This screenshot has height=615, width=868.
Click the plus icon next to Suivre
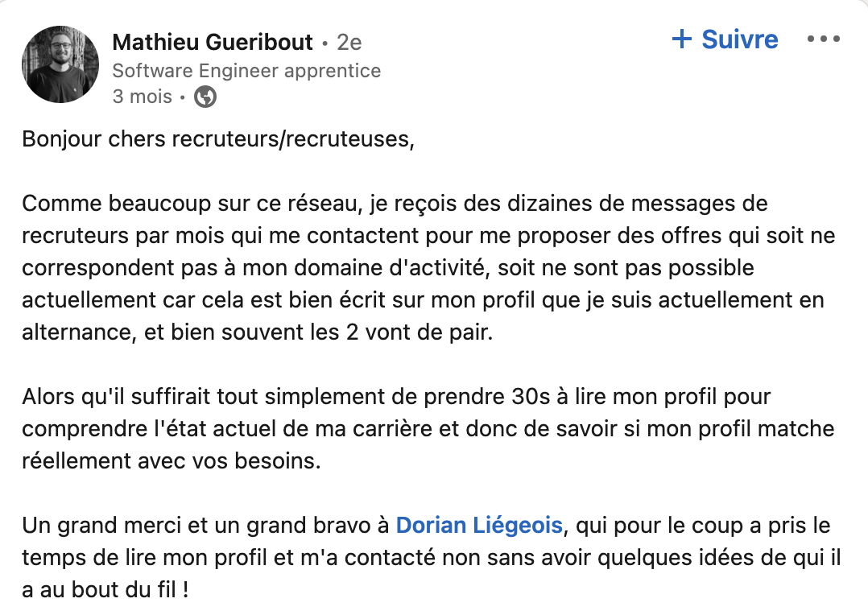click(x=683, y=39)
